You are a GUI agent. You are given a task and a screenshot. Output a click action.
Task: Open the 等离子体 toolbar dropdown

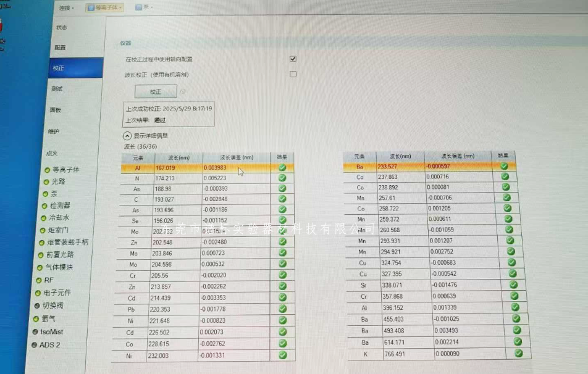(104, 7)
